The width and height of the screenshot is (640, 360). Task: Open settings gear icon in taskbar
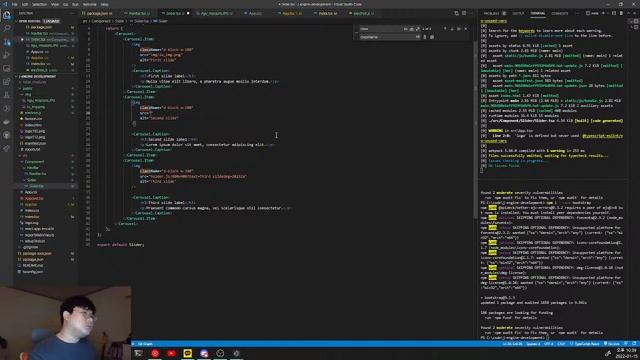coord(236,353)
